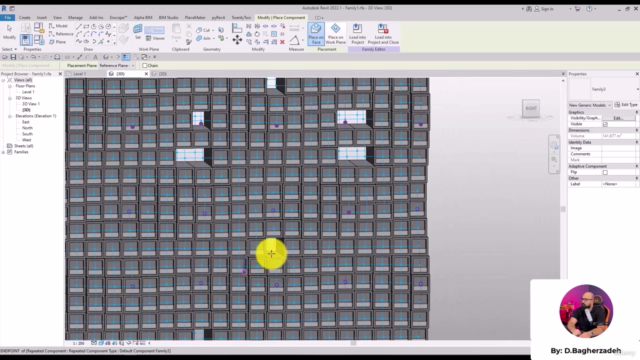Screen dimensions: 640x360
Task: Toggle the Chain checkbox
Action: [x=144, y=65]
